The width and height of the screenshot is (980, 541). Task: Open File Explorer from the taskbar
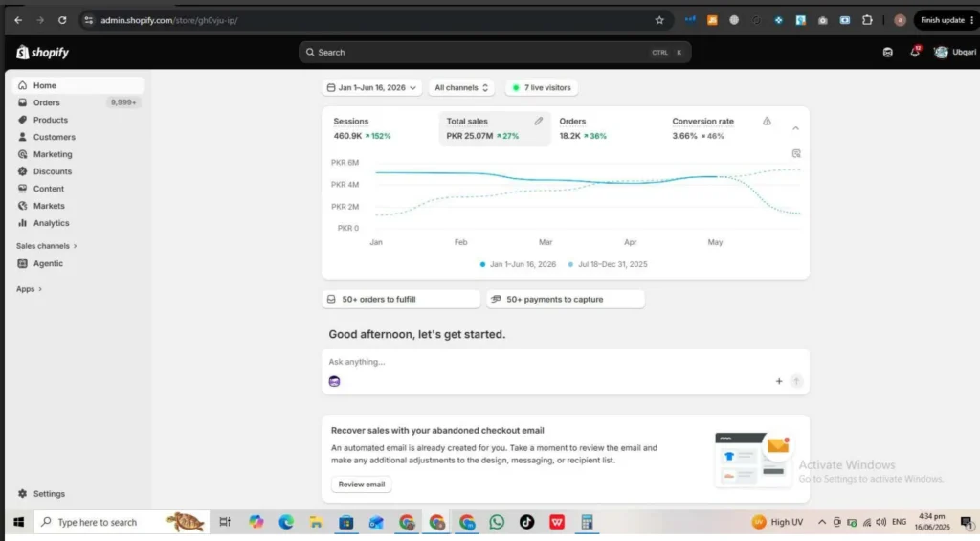pyautogui.click(x=316, y=522)
